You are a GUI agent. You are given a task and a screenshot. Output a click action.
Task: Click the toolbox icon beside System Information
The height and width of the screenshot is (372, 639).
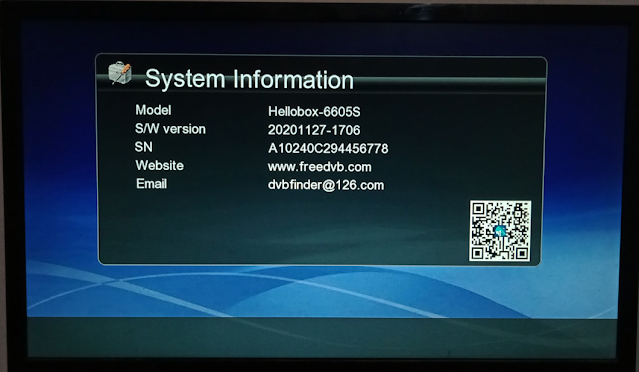tap(120, 73)
